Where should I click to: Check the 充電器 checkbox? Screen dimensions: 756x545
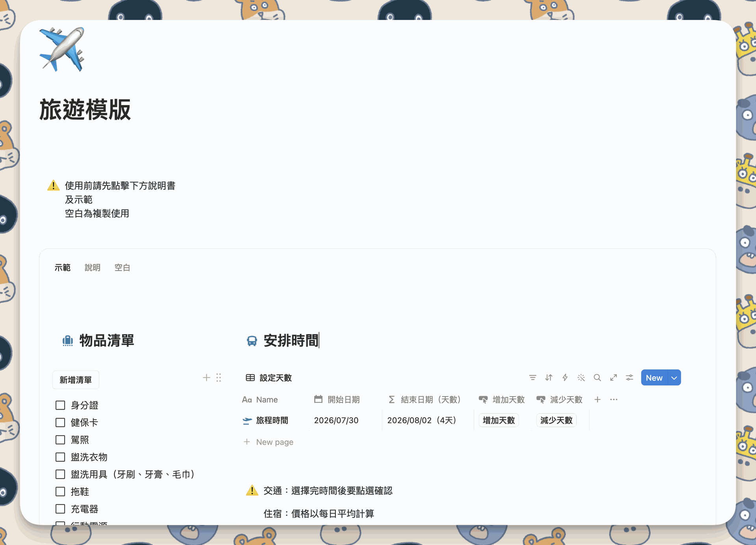point(60,509)
